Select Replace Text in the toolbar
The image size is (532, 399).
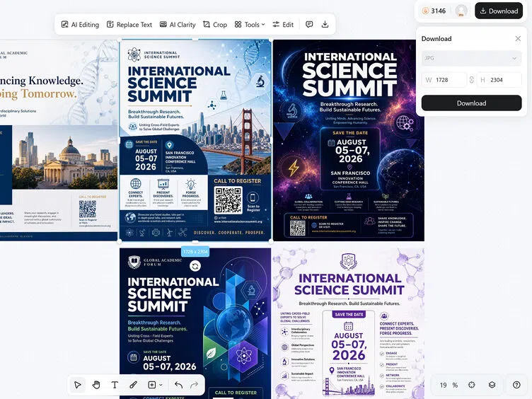tap(129, 25)
